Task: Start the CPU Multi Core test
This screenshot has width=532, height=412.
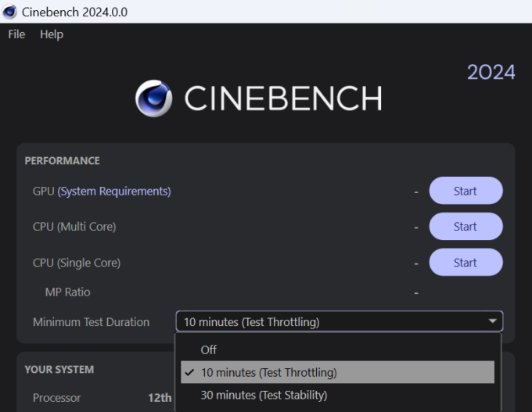Action: tap(465, 227)
